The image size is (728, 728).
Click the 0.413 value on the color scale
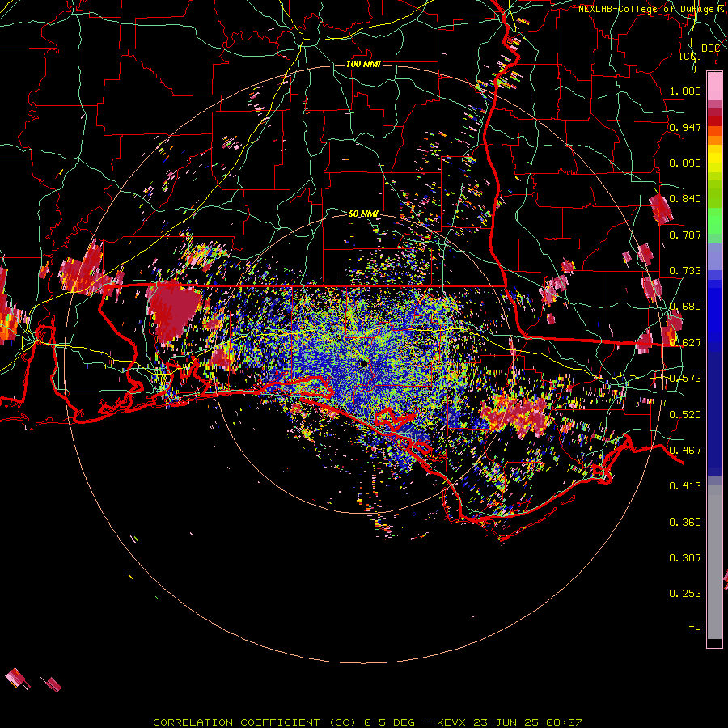click(x=685, y=486)
